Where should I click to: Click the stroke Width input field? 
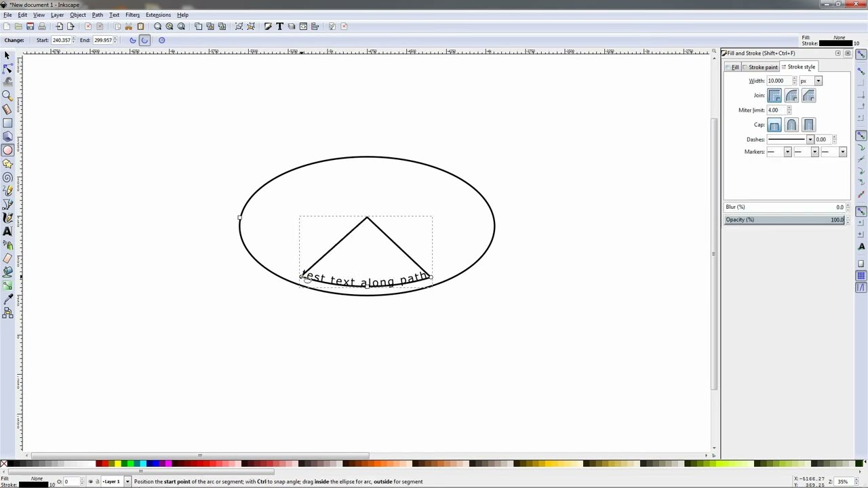(x=780, y=81)
